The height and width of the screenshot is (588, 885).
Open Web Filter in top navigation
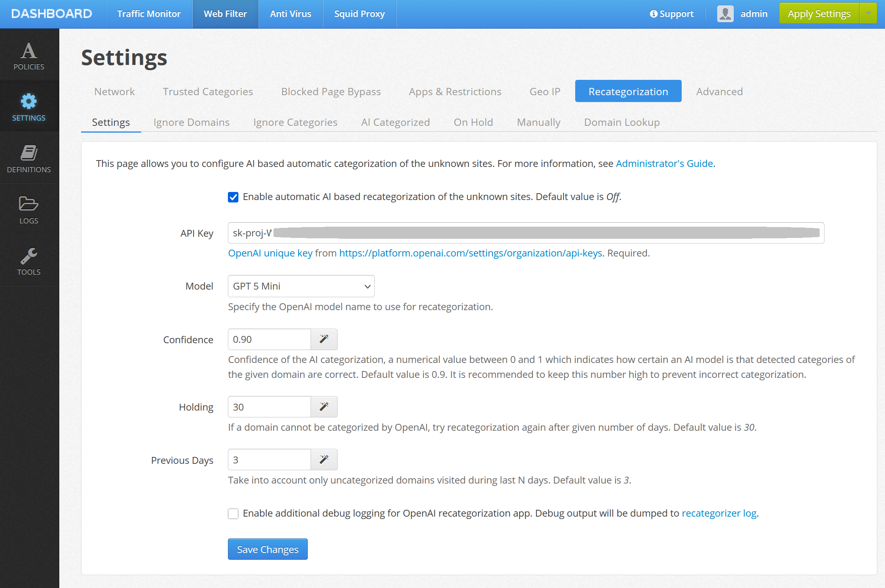click(x=225, y=14)
